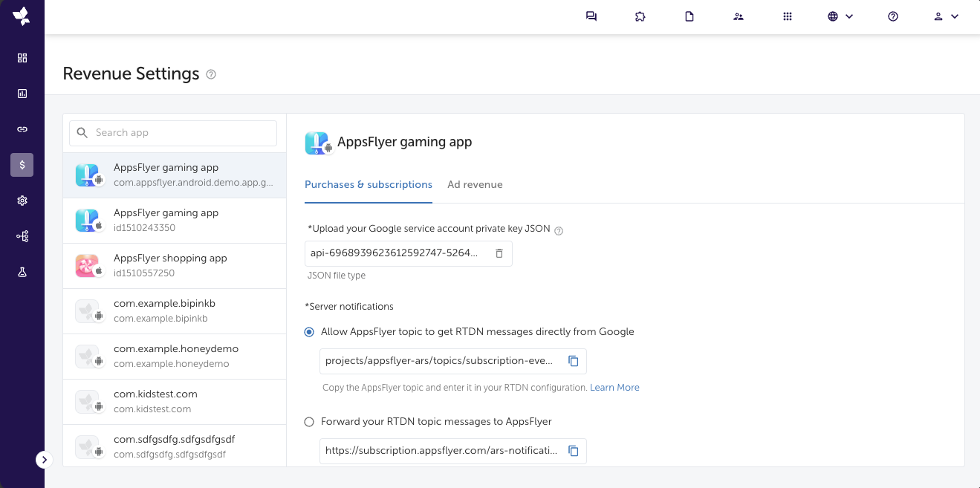This screenshot has height=488, width=980.
Task: Open the Learn More link
Action: (x=614, y=388)
